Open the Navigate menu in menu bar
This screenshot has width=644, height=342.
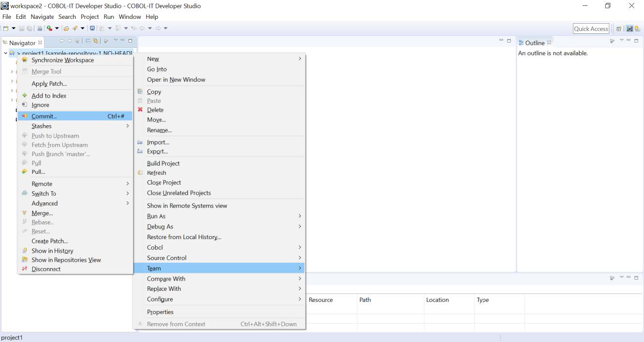42,16
